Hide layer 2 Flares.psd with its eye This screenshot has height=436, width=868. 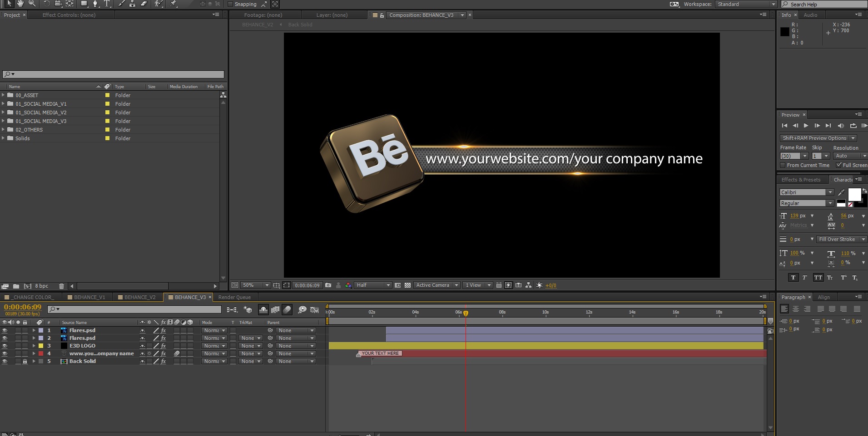tap(5, 338)
